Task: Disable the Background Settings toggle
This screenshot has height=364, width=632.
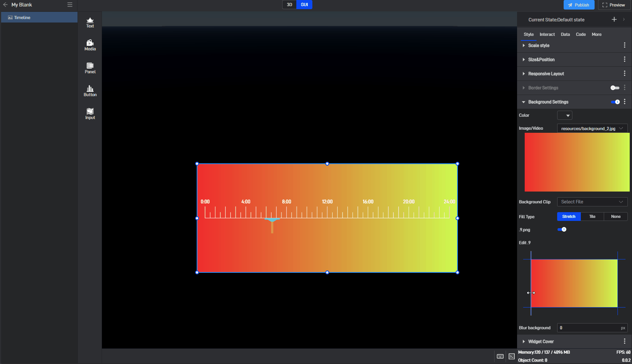Action: point(615,102)
